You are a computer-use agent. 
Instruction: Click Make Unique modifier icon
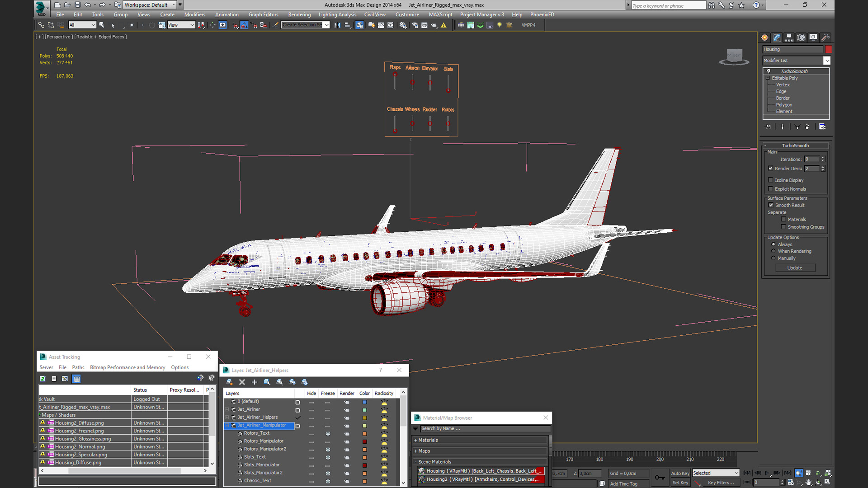click(x=797, y=127)
